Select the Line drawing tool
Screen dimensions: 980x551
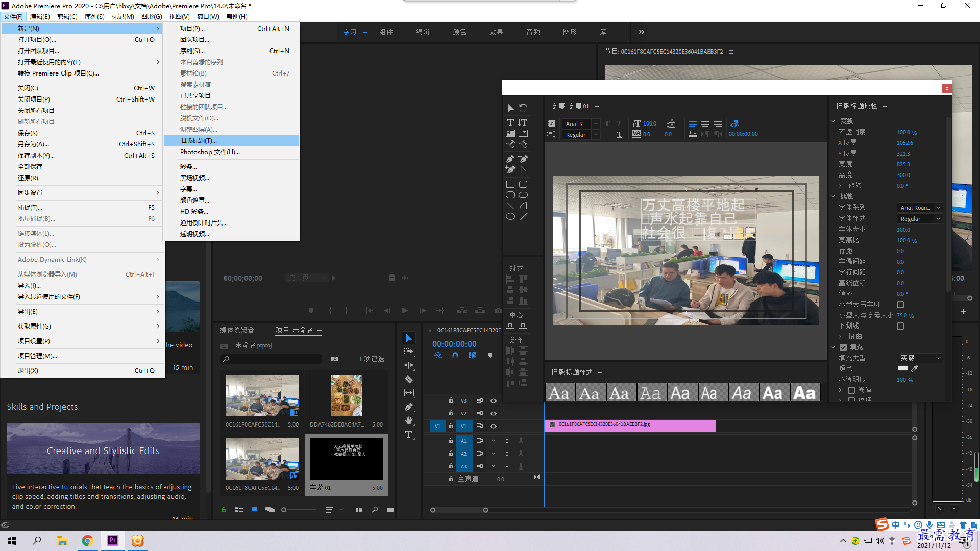pyautogui.click(x=523, y=216)
